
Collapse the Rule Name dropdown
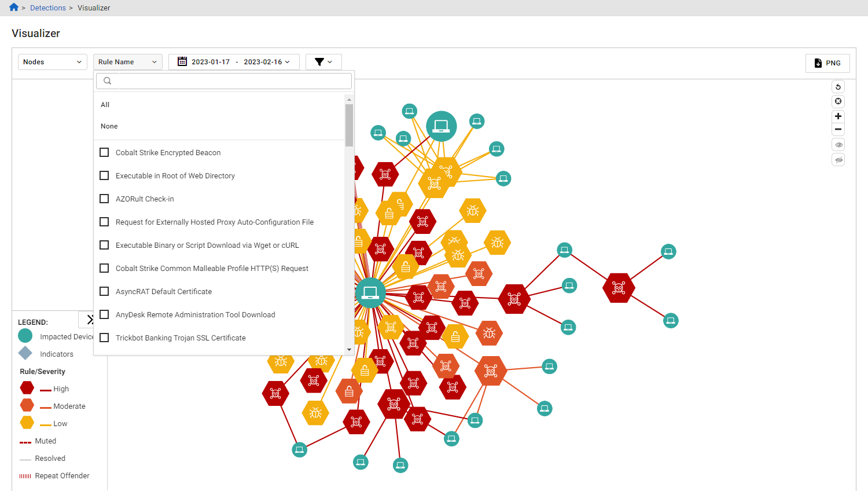[x=127, y=61]
